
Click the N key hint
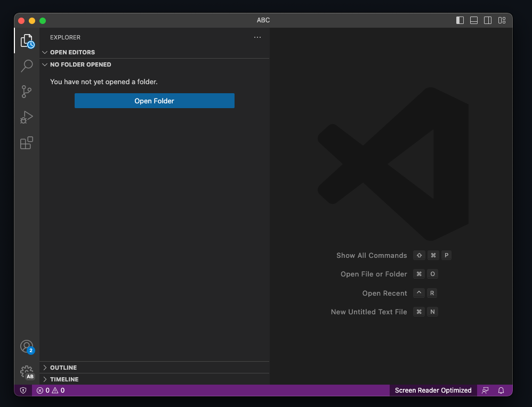[433, 312]
